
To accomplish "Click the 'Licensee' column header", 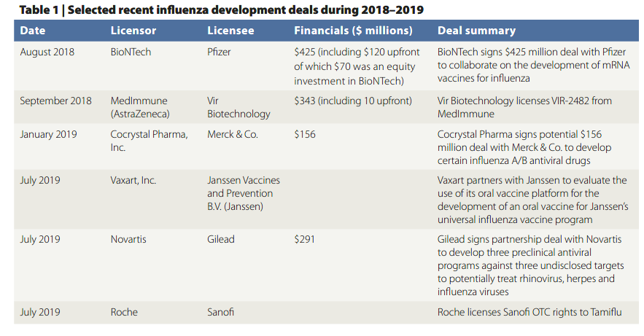I will coord(231,31).
